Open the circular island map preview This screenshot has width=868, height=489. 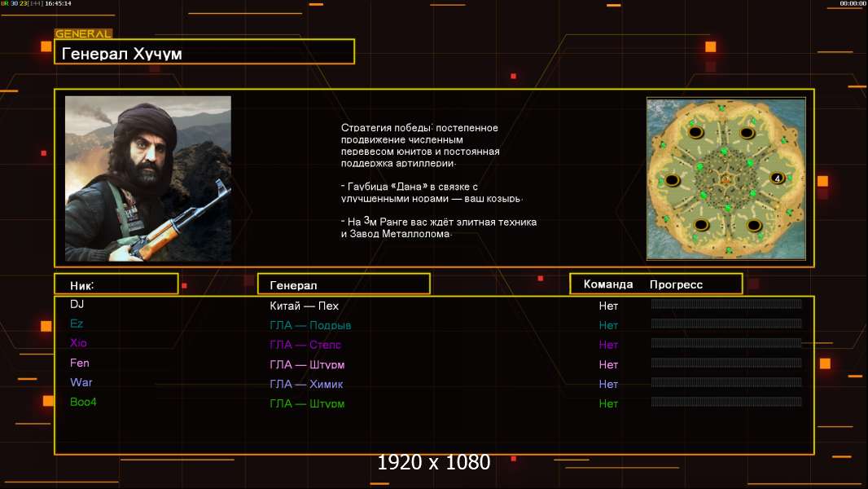(x=726, y=178)
